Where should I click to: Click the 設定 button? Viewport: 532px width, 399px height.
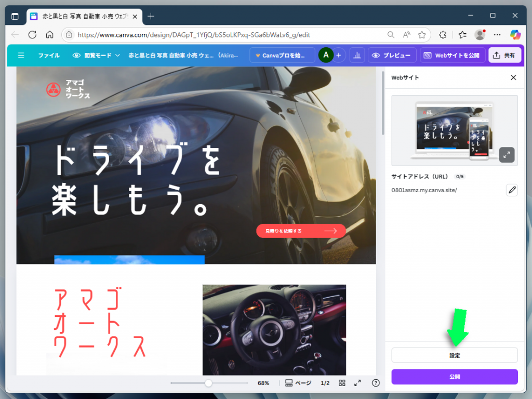click(x=454, y=355)
